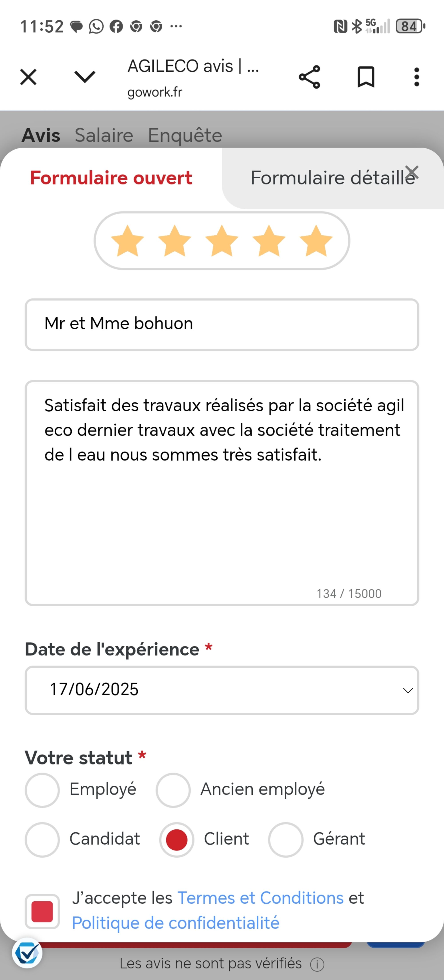444x980 pixels.
Task: Toggle the Terms acceptance checkbox
Action: (42, 911)
